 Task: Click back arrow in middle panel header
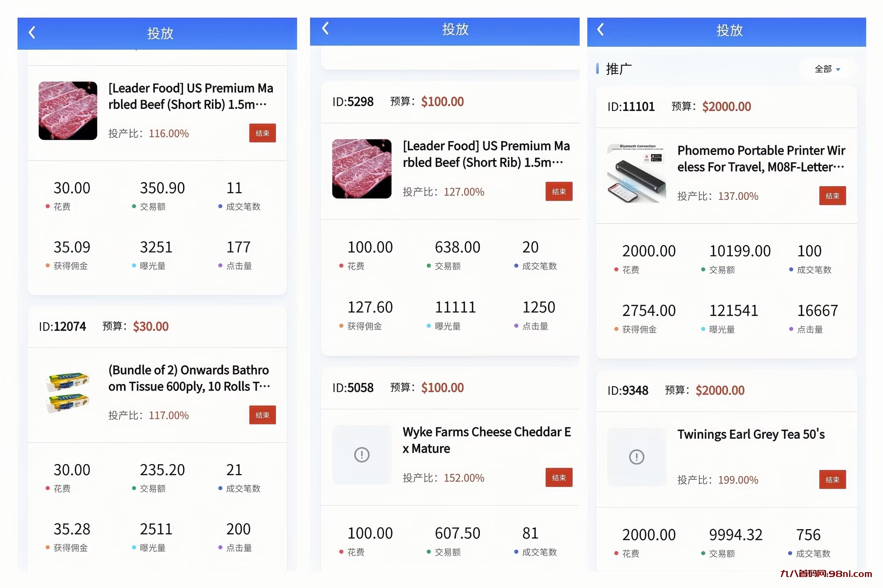325,29
